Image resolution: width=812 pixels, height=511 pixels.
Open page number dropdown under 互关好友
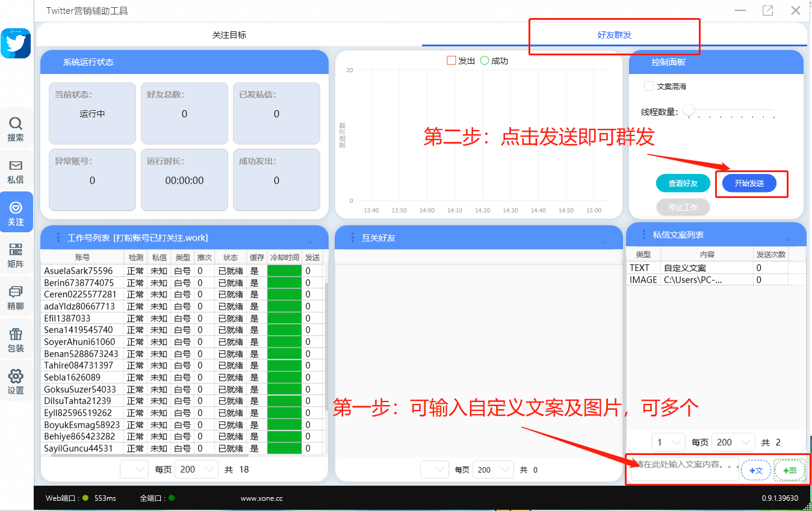pos(435,469)
